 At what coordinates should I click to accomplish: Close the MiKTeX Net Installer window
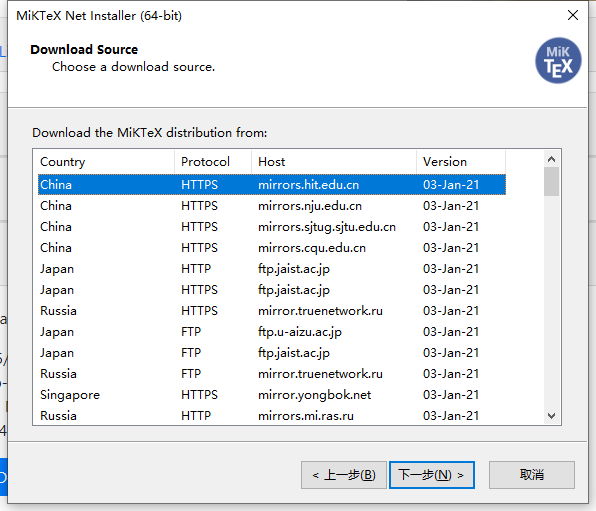coord(573,15)
